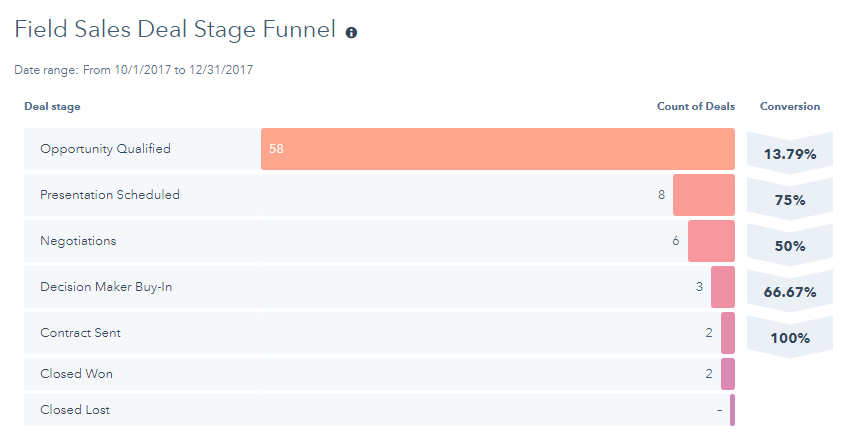Click the Opportunity Qualified funnel bar

[x=497, y=149]
